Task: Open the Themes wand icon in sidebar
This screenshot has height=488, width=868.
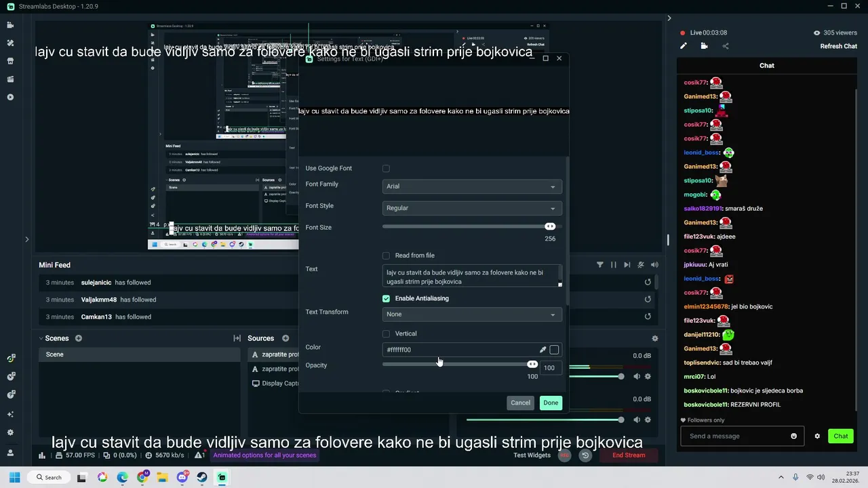Action: tap(10, 43)
